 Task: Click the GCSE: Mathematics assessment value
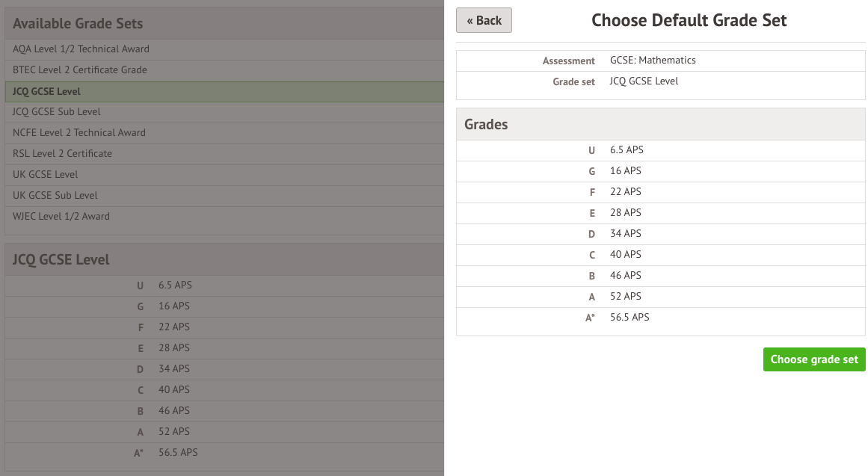tap(653, 61)
